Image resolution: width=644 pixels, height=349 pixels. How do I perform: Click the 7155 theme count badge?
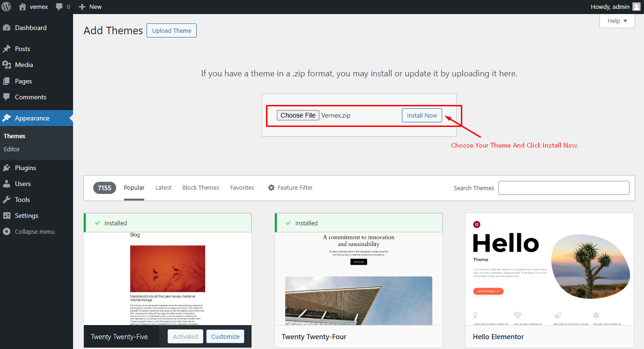[104, 188]
